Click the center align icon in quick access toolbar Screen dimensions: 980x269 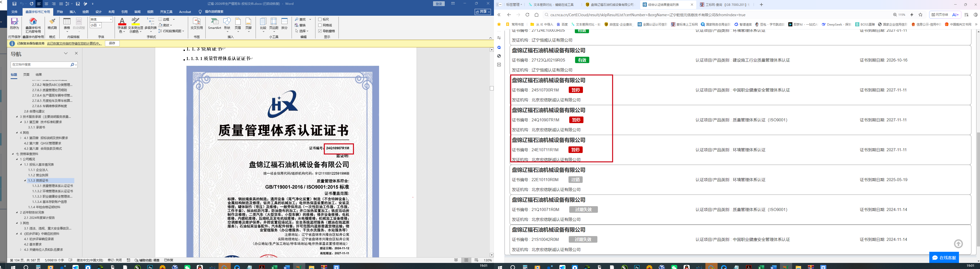point(46,4)
